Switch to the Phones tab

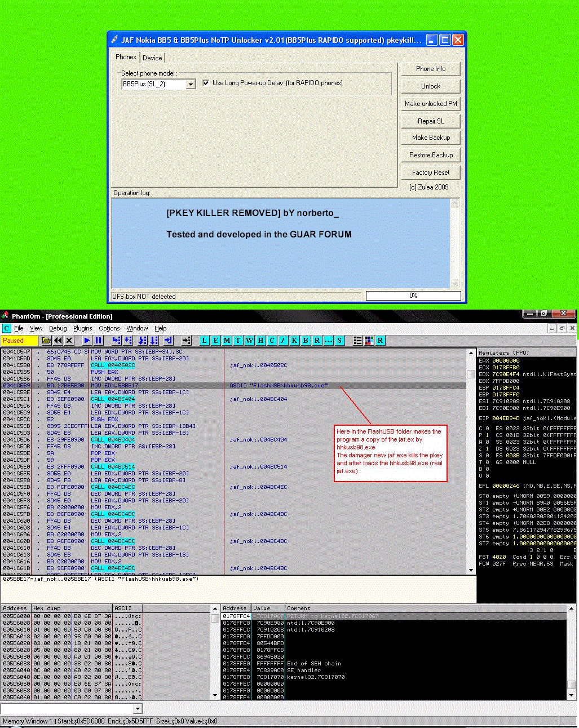click(x=126, y=57)
